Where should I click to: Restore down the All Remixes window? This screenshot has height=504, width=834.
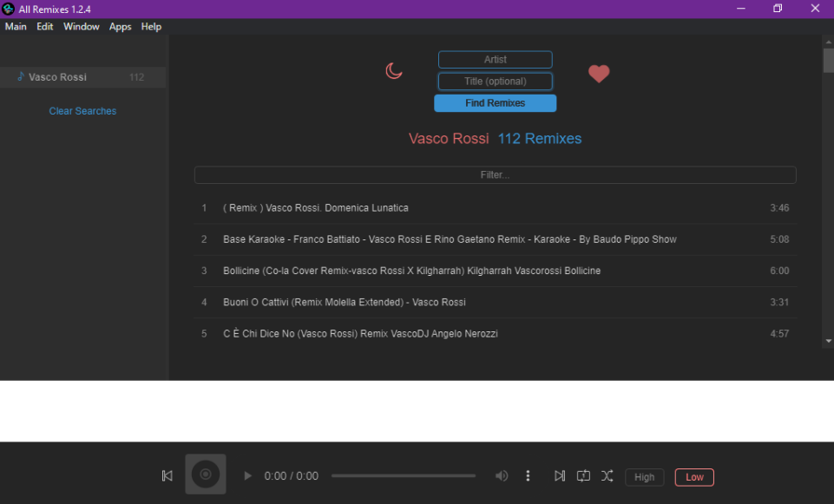coord(778,9)
